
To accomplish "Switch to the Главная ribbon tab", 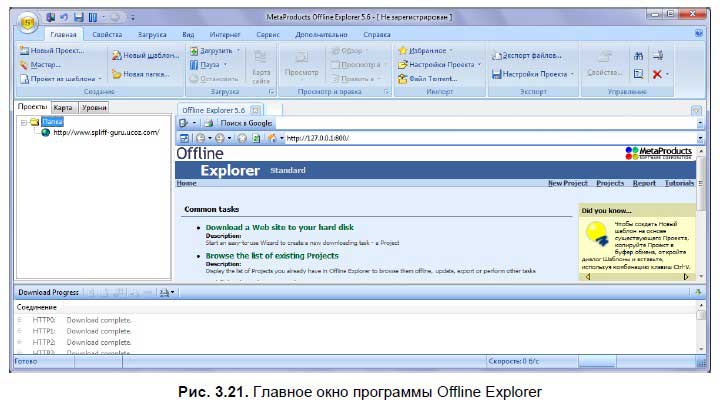I will pos(63,34).
